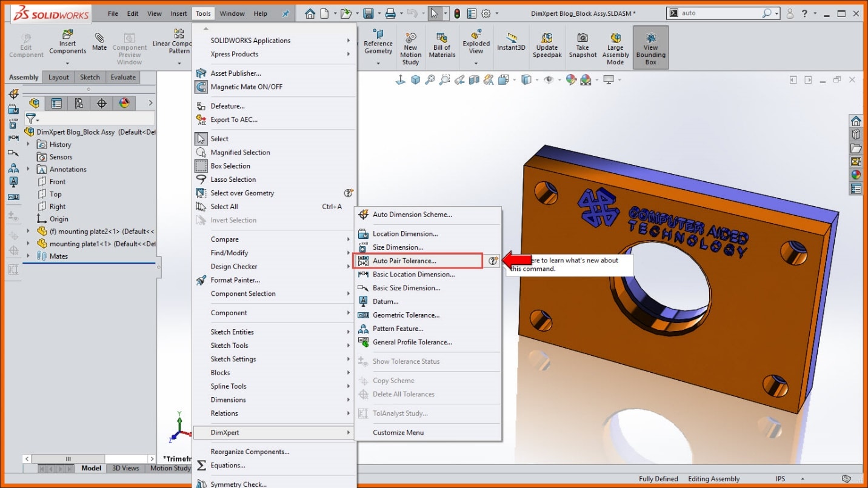Open the Motion Study bottom tab
Screen dimensions: 868x488
170,468
